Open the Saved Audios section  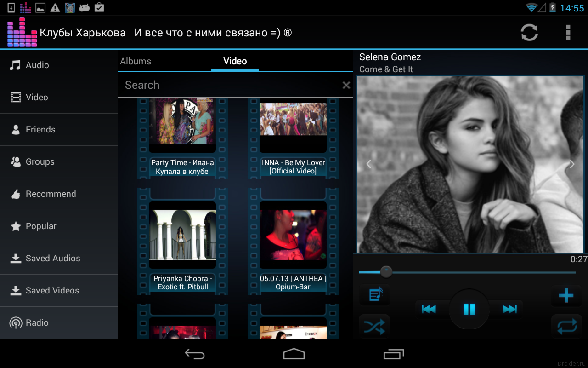(52, 258)
